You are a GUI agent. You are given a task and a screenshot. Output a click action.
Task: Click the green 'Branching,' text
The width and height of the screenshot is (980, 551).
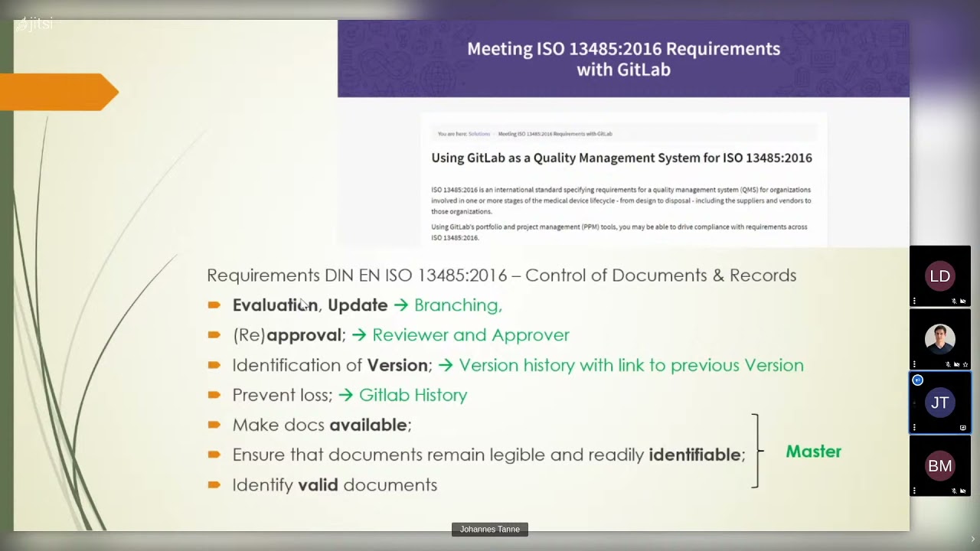click(458, 305)
